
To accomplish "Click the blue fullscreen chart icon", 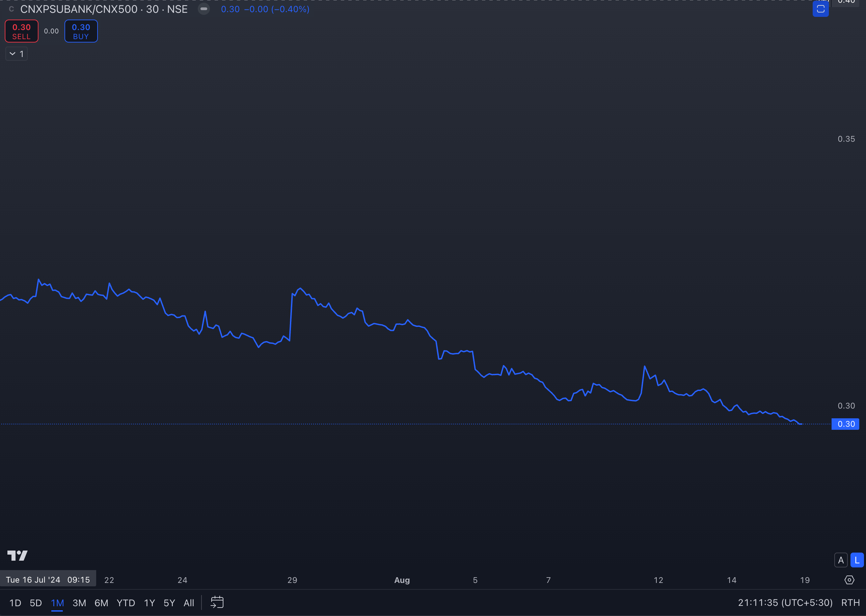I will [x=820, y=9].
